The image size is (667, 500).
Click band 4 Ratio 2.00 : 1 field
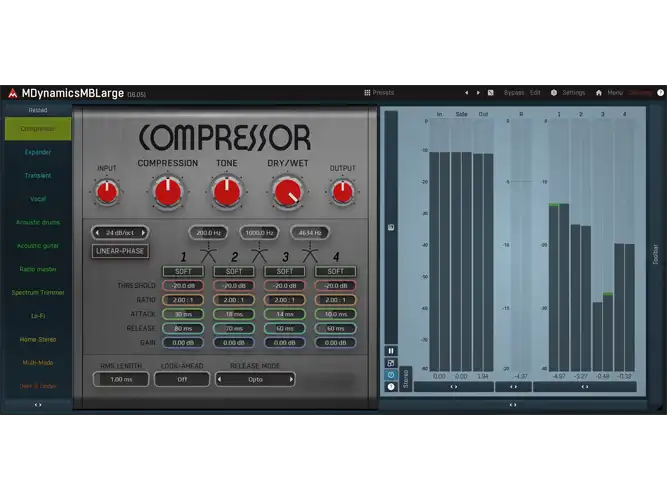336,300
